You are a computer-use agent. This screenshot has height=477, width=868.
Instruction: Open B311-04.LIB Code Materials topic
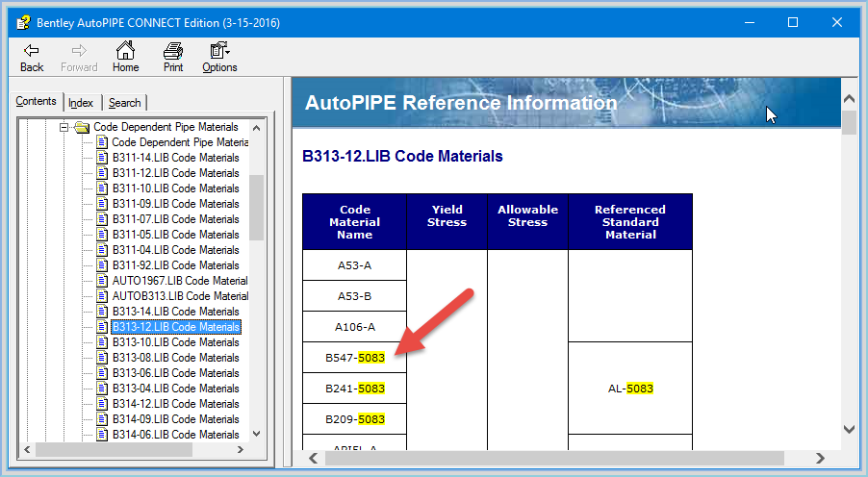(175, 250)
